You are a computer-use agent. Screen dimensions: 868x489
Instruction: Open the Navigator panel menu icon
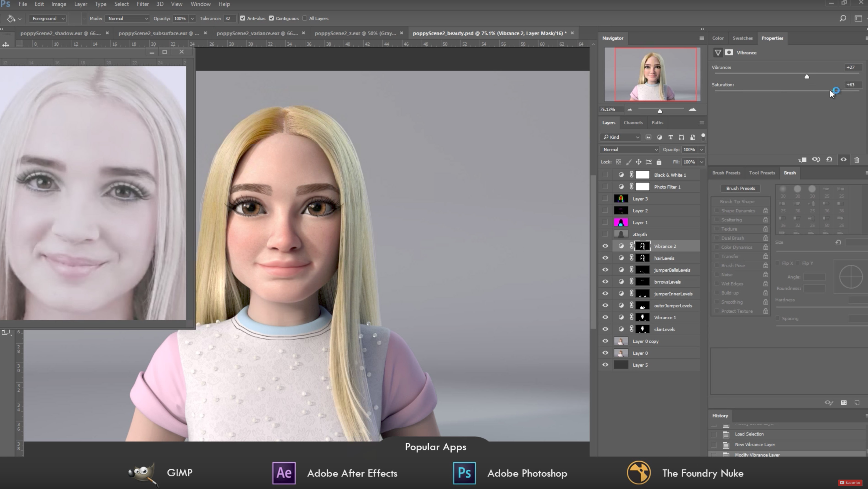click(x=702, y=38)
